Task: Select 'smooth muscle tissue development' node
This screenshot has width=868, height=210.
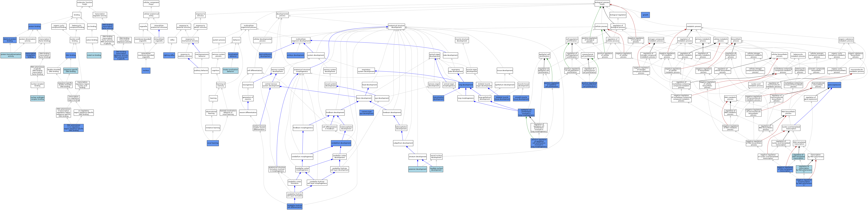Action: click(x=521, y=98)
